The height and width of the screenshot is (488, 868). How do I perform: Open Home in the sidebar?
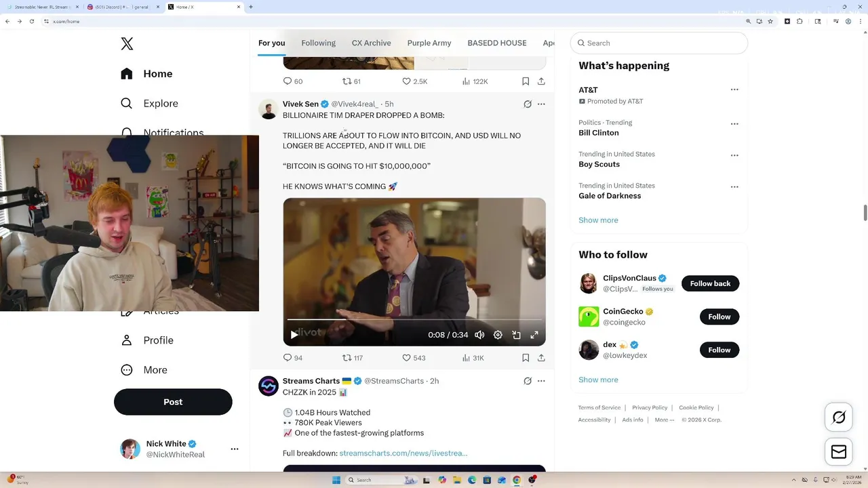point(147,74)
